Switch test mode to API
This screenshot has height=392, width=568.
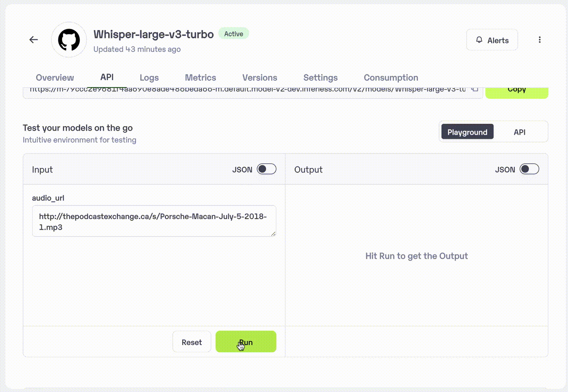coord(520,132)
